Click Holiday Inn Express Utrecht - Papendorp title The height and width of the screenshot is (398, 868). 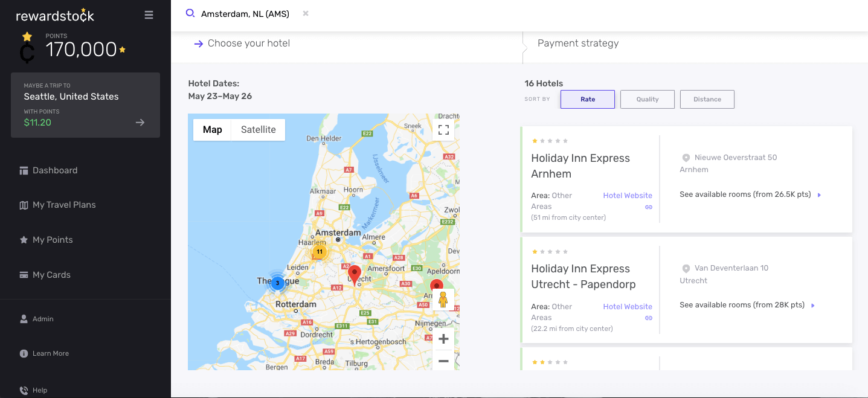[583, 277]
